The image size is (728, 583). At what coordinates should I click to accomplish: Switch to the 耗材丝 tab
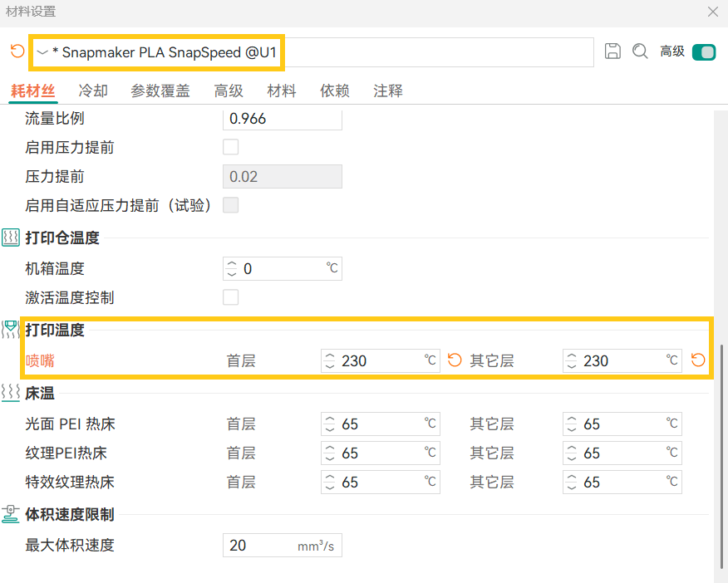click(x=33, y=91)
